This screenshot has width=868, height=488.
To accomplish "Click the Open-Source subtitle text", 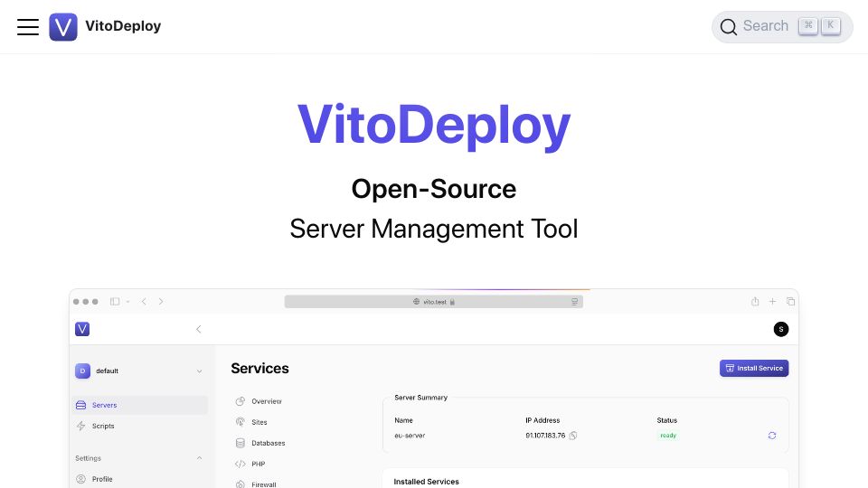I will coord(434,189).
